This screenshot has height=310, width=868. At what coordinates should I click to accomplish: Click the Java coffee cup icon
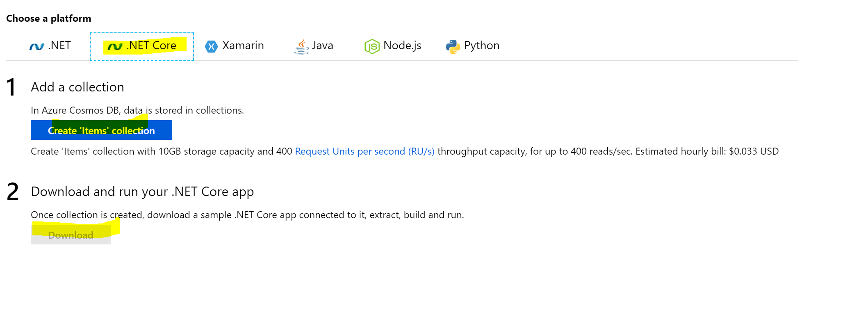pos(301,46)
